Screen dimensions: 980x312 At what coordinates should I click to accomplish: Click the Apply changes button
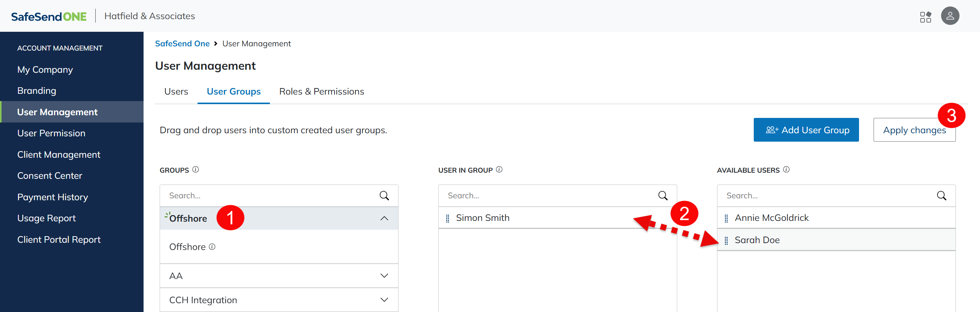tap(914, 130)
